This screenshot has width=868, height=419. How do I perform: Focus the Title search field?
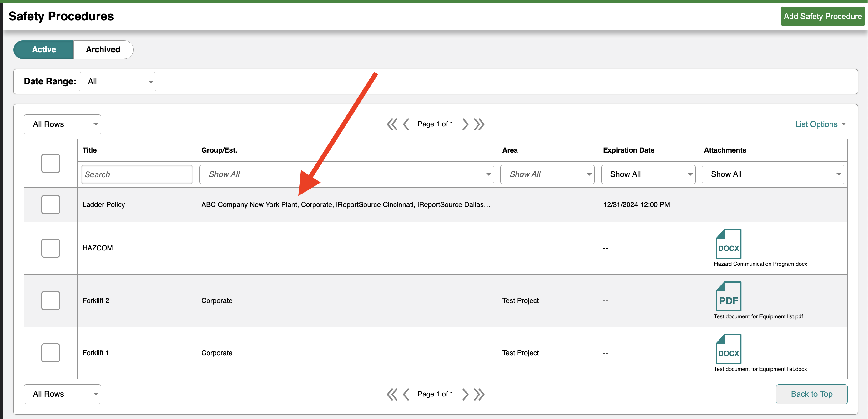tap(137, 174)
